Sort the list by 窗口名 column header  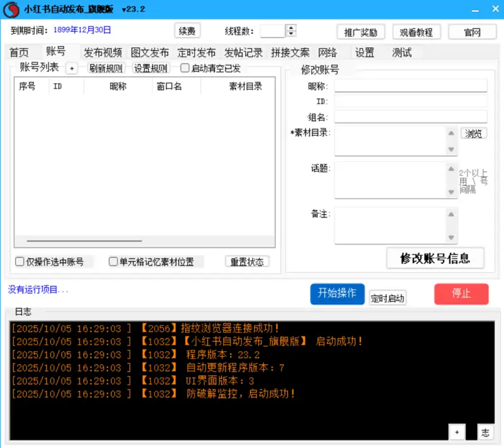tap(169, 87)
